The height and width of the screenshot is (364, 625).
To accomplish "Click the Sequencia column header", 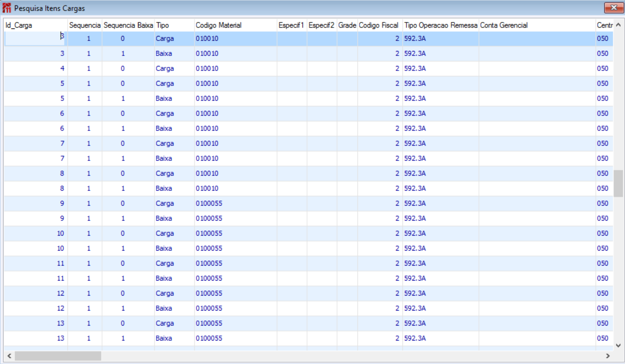I will [85, 25].
